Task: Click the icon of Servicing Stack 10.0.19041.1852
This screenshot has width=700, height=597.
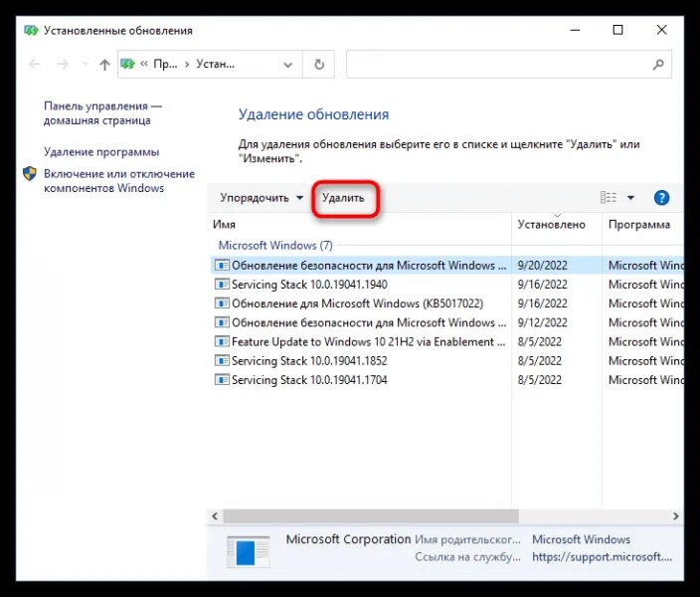Action: (x=222, y=360)
